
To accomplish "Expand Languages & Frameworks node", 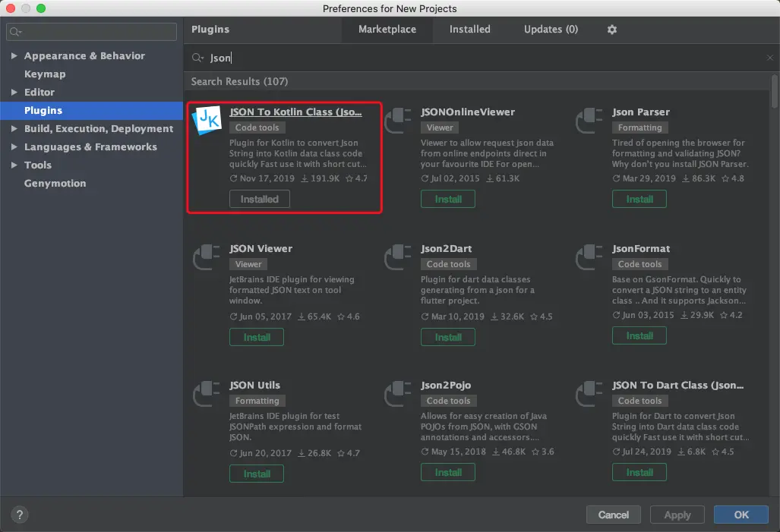I will (14, 146).
